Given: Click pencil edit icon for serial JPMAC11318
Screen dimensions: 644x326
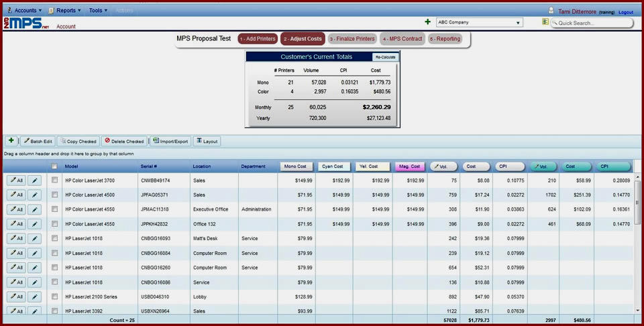Looking at the screenshot, I should click(x=34, y=209).
